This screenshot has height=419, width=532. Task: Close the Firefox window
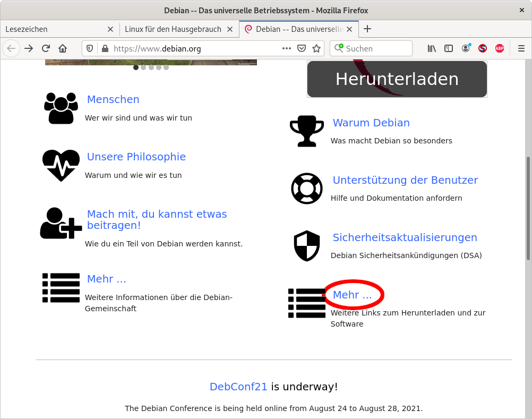click(522, 10)
